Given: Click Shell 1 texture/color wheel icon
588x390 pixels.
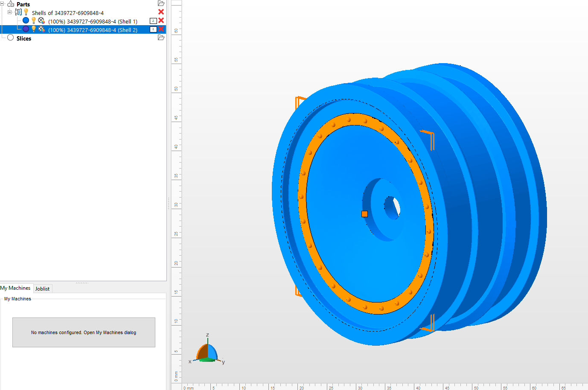Looking at the screenshot, I should [x=41, y=20].
